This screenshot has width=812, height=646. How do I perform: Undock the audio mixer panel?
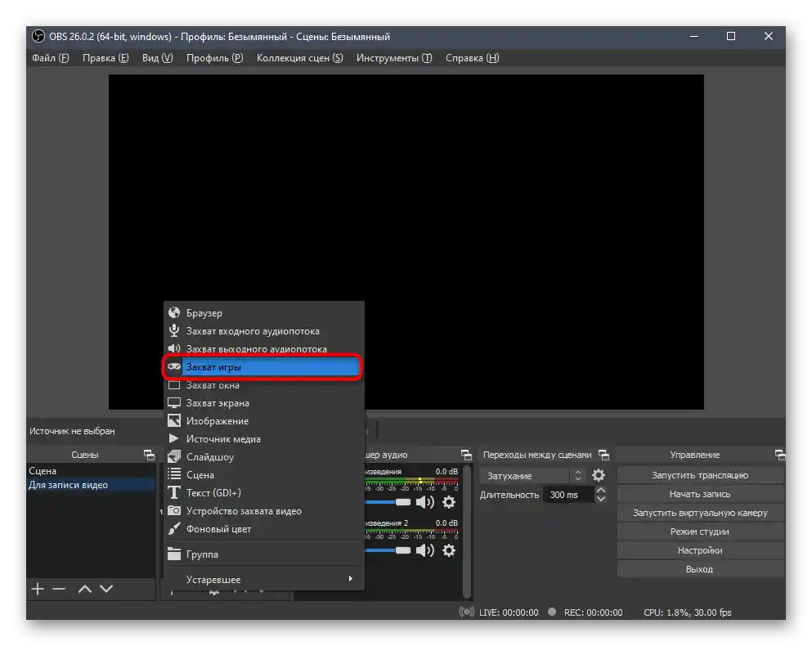point(467,455)
